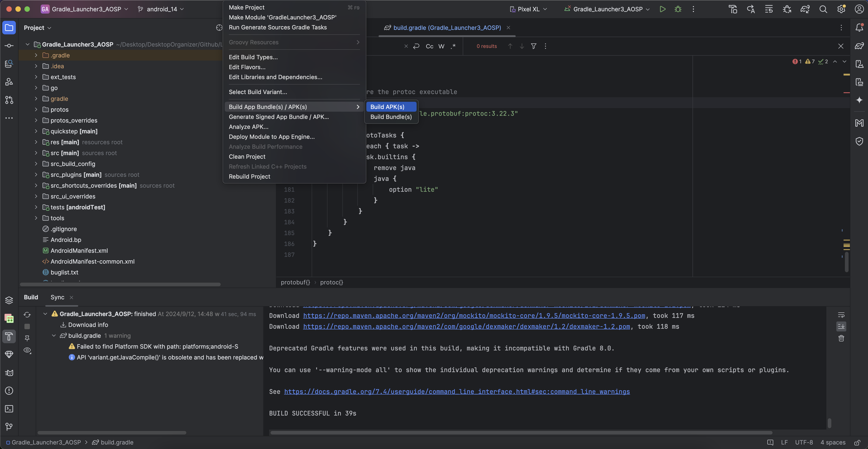This screenshot has width=868, height=449.
Task: Sync project with Gradle files
Action: pos(805,9)
